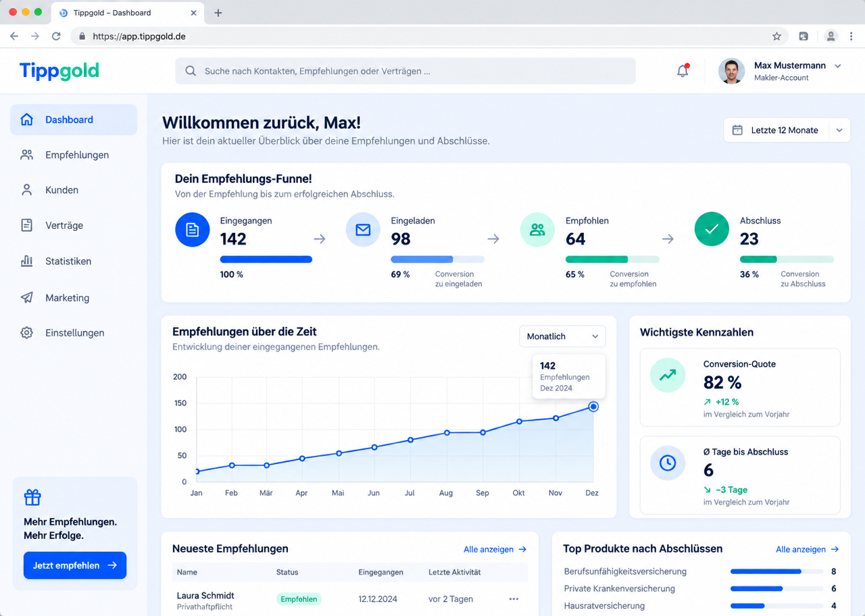The width and height of the screenshot is (865, 616).
Task: Click the Empfohlen status badge for Laura Schmidt
Action: [299, 599]
